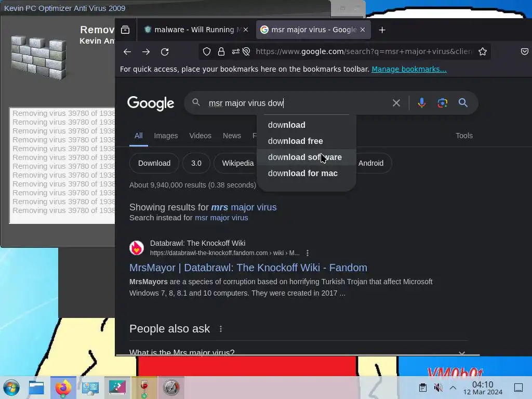532x399 pixels.
Task: Search instead for msr major virus link
Action: point(221,218)
